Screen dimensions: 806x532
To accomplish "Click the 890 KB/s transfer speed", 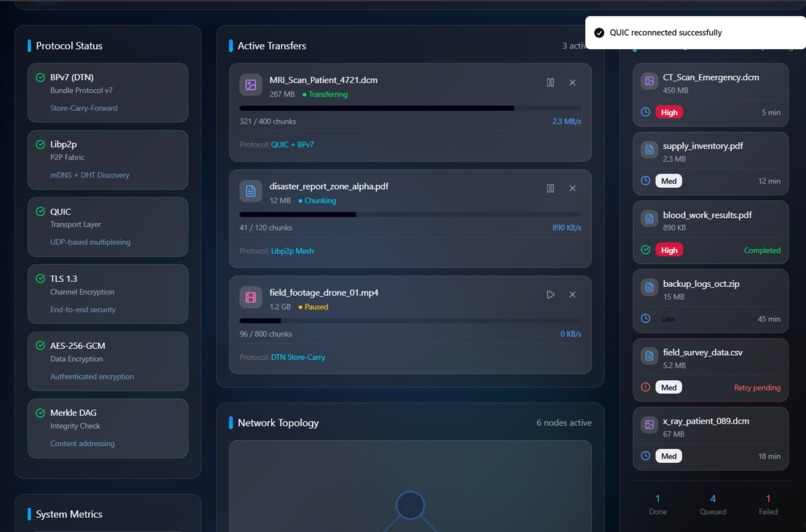I will pyautogui.click(x=566, y=228).
